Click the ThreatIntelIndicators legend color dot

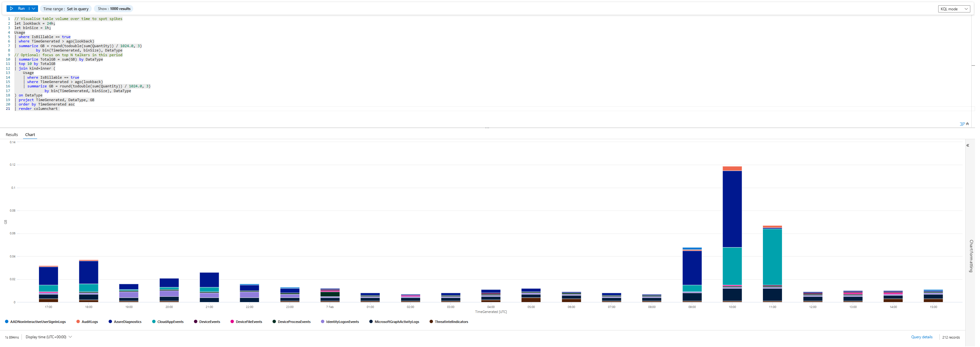point(431,322)
